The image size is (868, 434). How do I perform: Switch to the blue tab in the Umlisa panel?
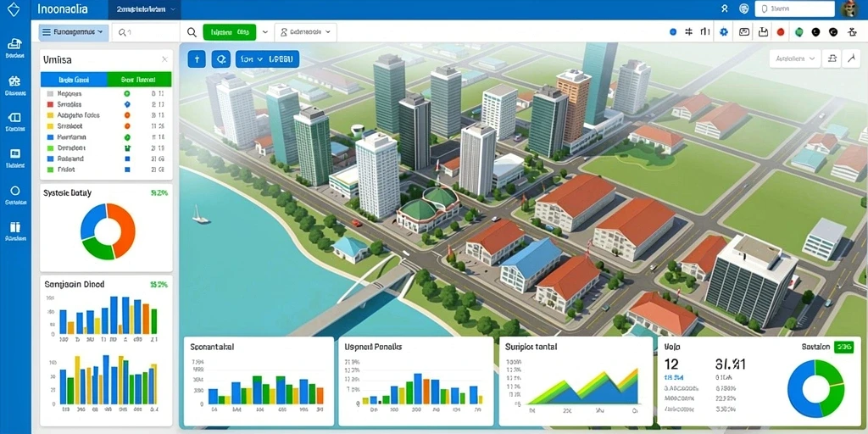tap(74, 80)
